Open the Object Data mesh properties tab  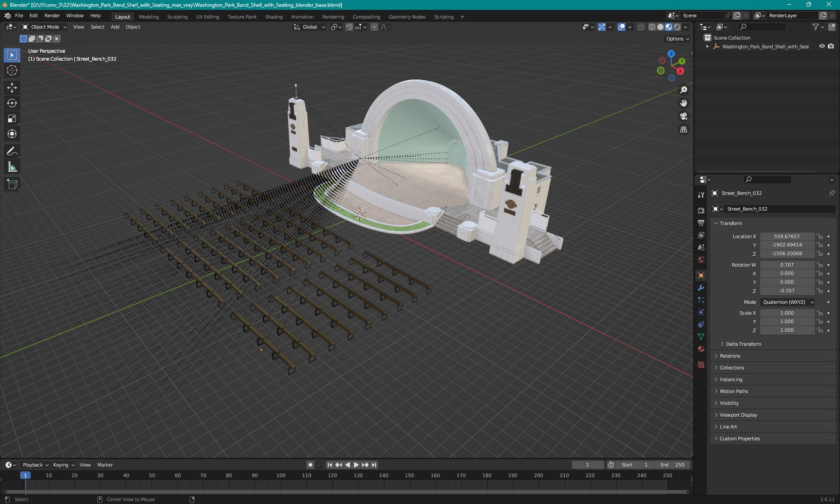point(701,336)
